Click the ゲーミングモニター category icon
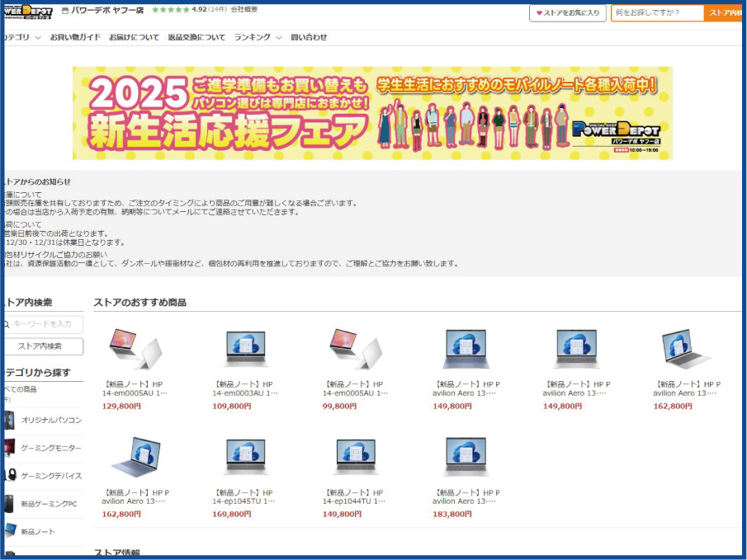 tap(10, 448)
